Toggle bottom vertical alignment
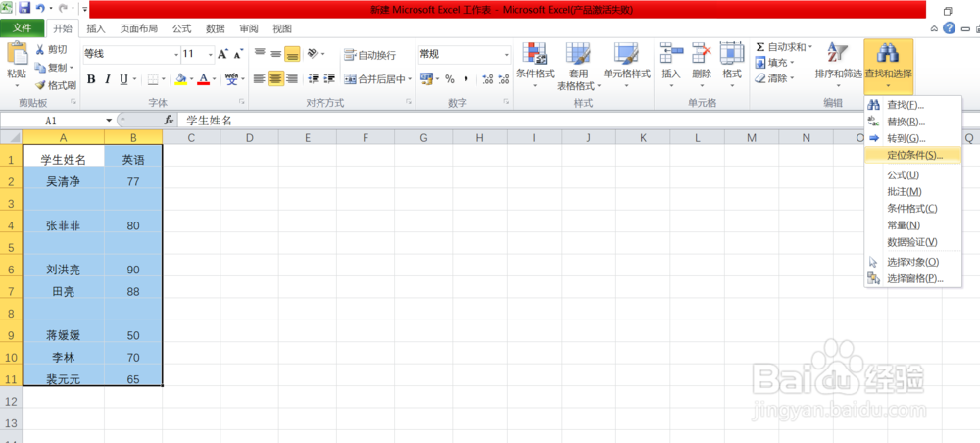The height and width of the screenshot is (443, 980). [292, 54]
